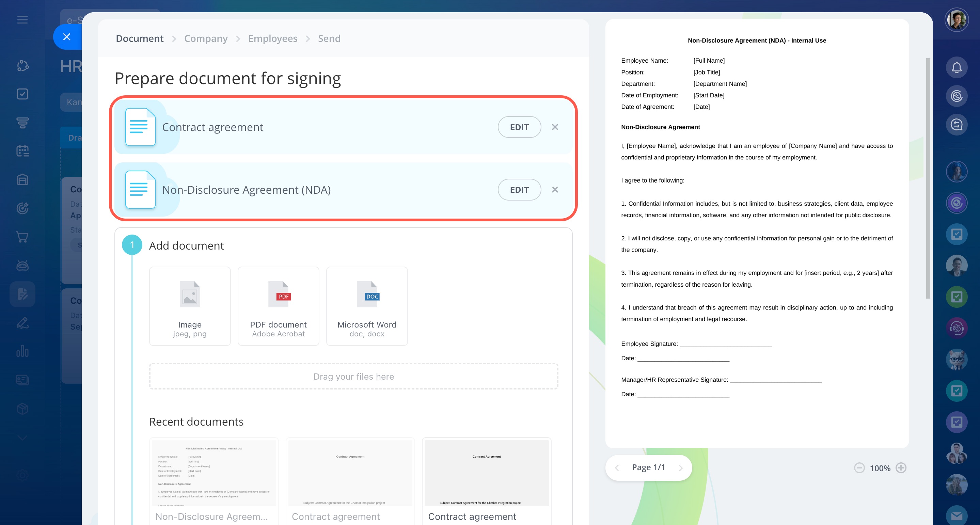
Task: Go to the next preview page
Action: [x=681, y=468]
